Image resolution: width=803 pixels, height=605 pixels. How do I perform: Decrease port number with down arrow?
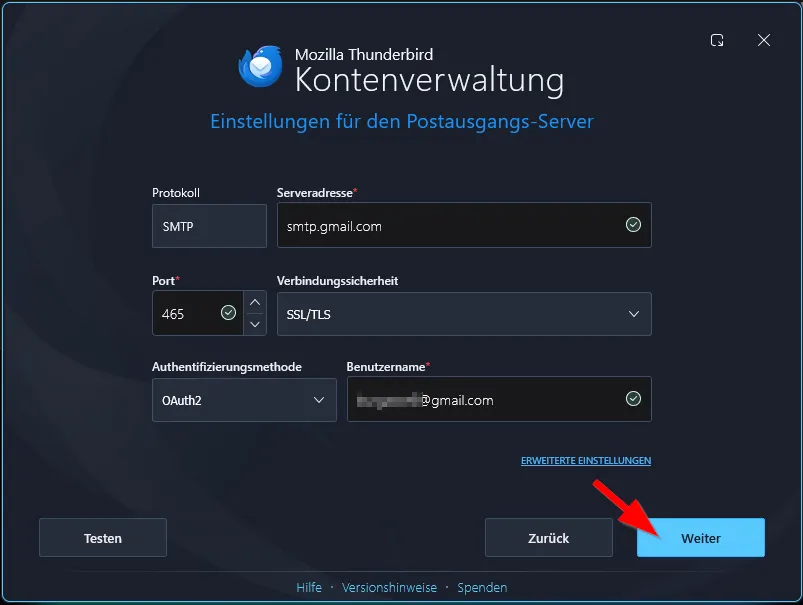point(255,324)
